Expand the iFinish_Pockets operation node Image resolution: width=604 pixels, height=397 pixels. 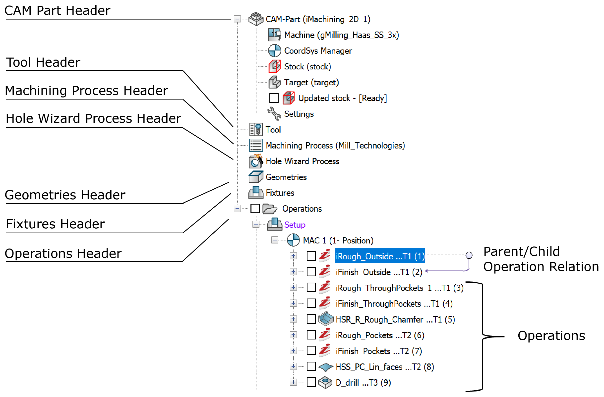point(294,350)
